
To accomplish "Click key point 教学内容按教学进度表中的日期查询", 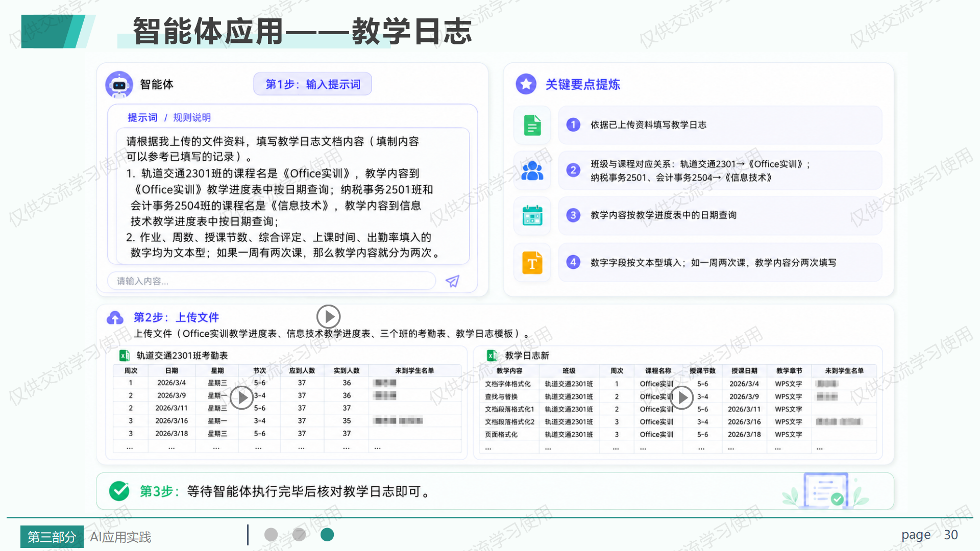I will click(720, 215).
